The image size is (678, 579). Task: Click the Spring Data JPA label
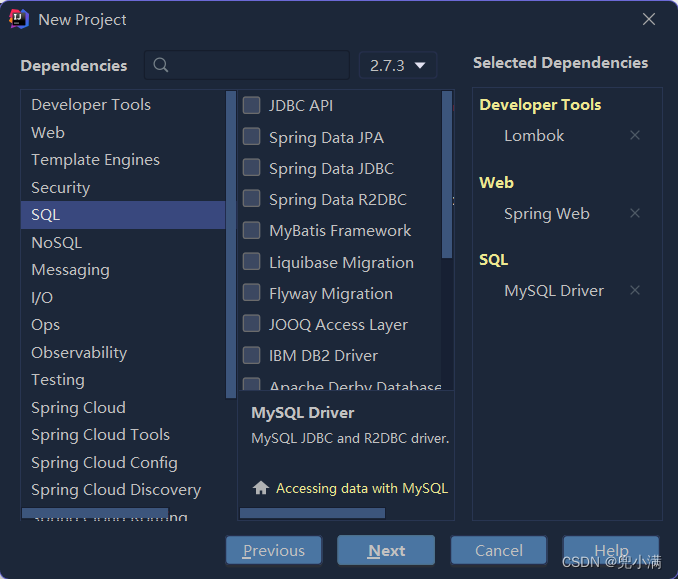[326, 138]
